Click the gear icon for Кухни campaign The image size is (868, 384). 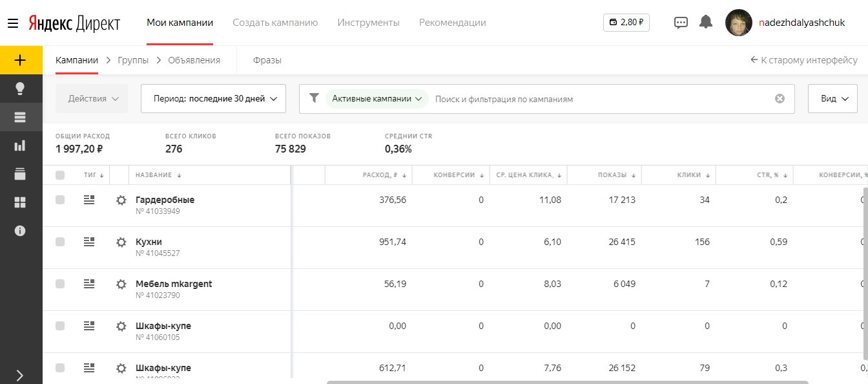121,242
